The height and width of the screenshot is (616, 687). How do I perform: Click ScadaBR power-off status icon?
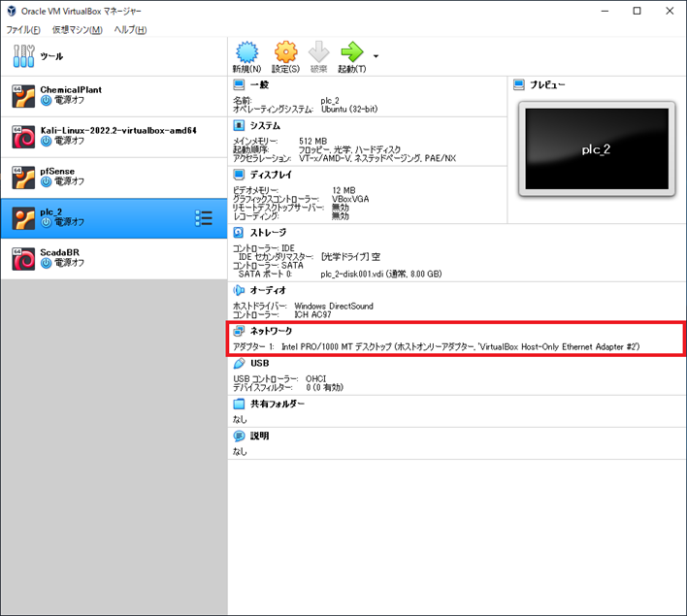coord(46,263)
